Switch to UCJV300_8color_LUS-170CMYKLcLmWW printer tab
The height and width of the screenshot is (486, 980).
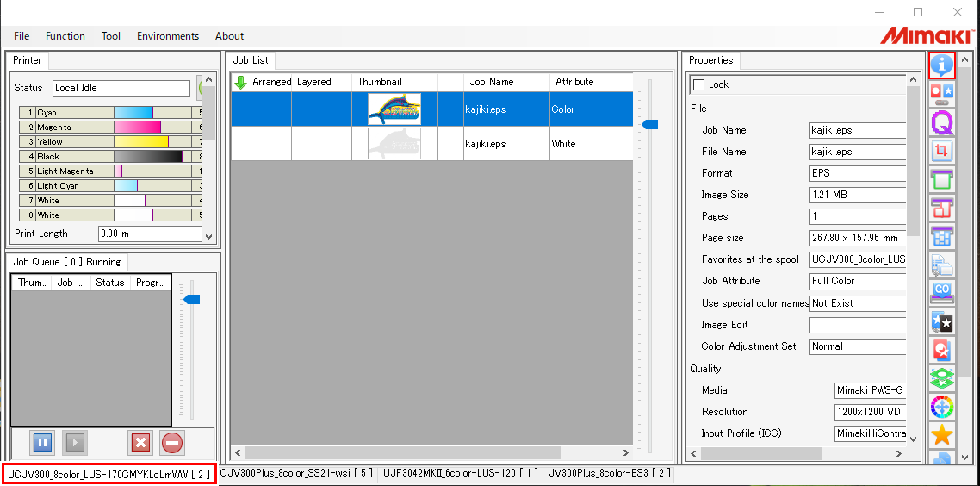coord(109,473)
